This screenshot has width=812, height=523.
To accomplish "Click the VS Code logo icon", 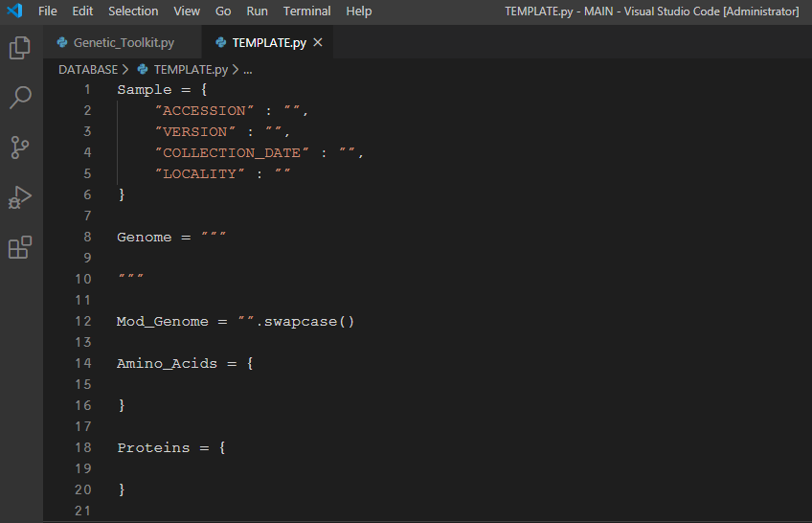I will [14, 11].
